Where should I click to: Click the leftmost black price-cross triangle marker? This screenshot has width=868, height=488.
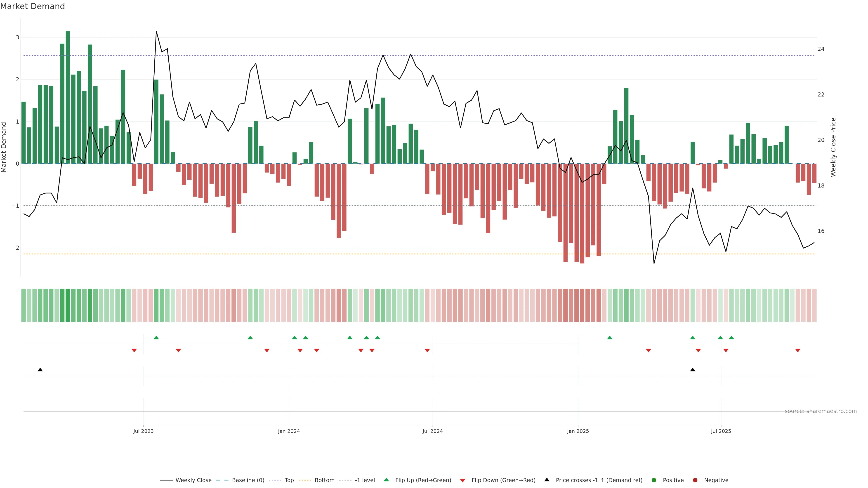40,370
